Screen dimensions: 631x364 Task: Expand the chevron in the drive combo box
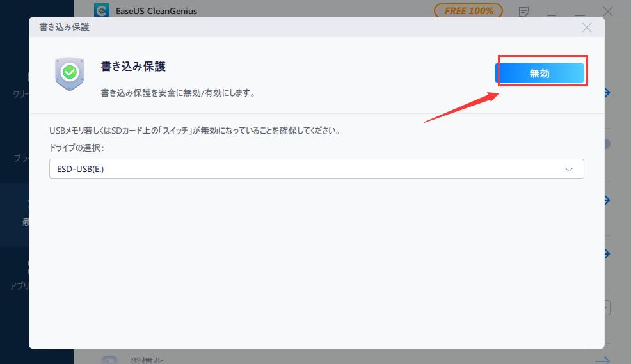(568, 170)
